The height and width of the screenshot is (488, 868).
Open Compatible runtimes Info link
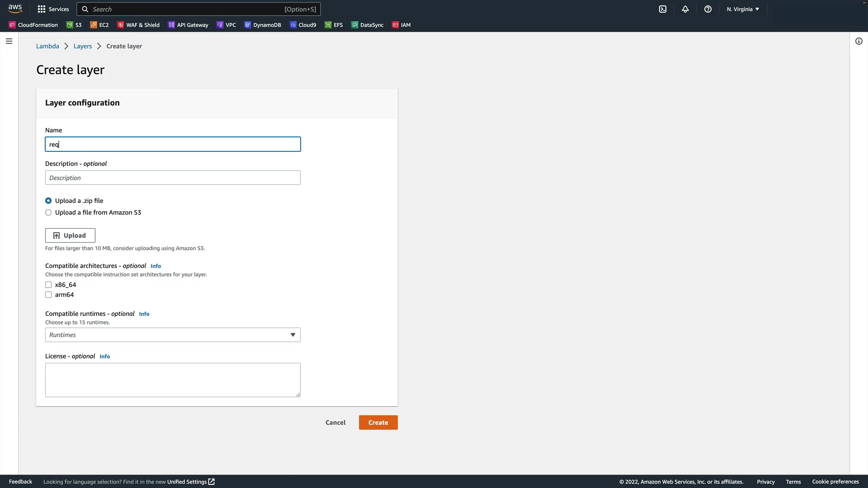144,314
